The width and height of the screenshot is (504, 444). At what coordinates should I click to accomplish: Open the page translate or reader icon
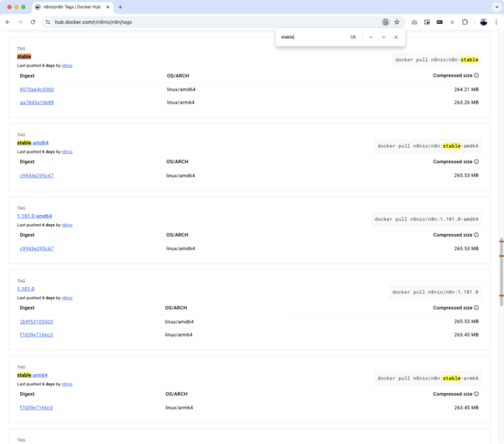click(x=386, y=22)
